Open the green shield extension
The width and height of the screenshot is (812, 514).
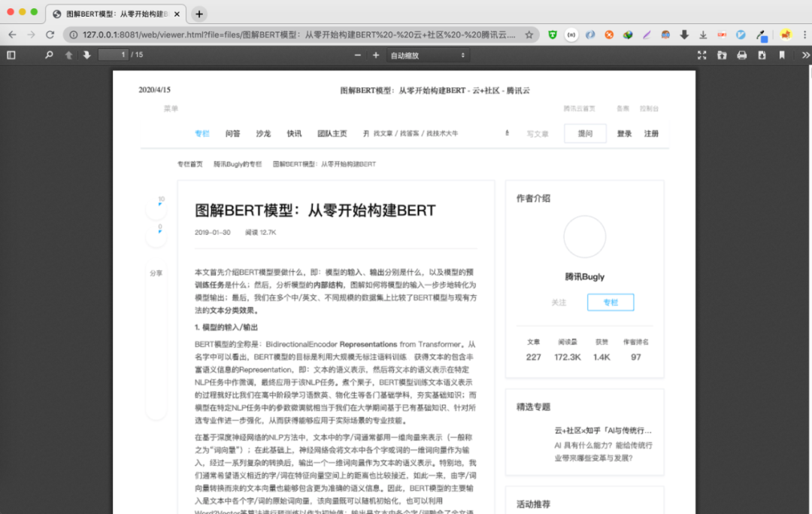click(553, 35)
